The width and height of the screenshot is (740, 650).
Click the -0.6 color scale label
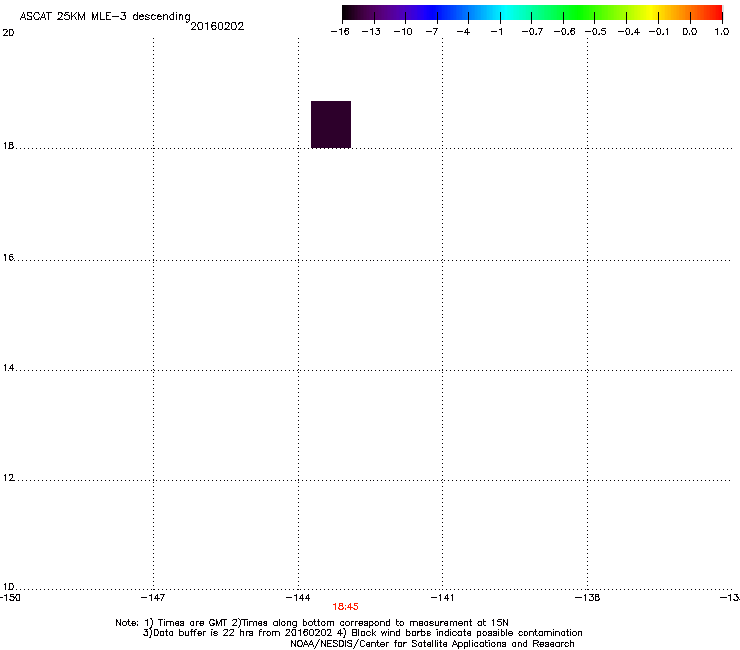(564, 32)
